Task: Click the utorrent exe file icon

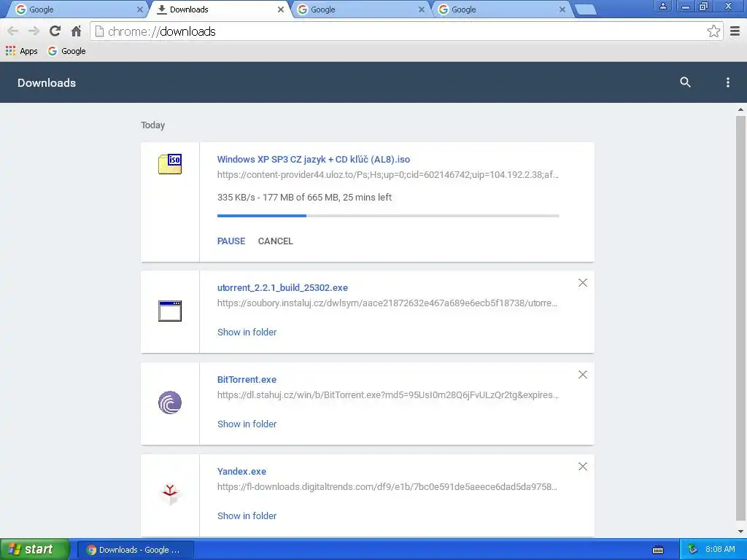Action: coord(170,311)
